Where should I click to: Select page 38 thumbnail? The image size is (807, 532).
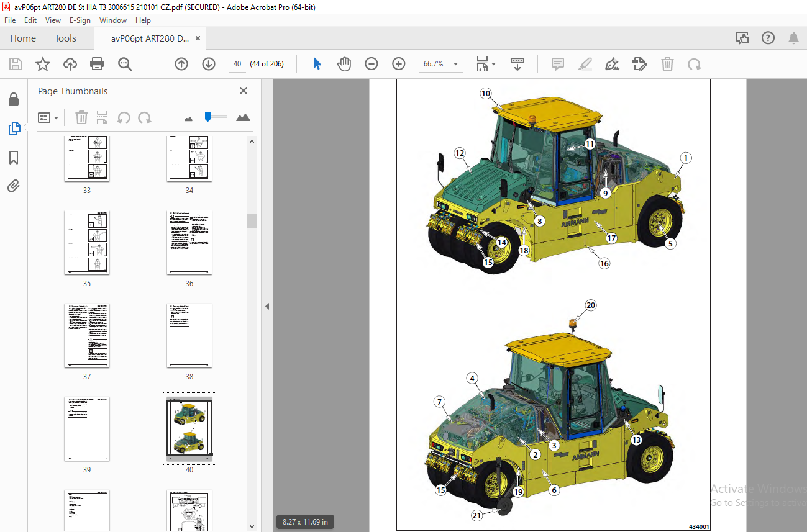click(x=189, y=336)
